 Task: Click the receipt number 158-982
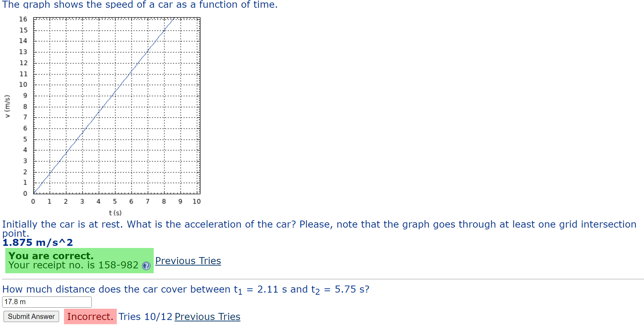point(124,265)
